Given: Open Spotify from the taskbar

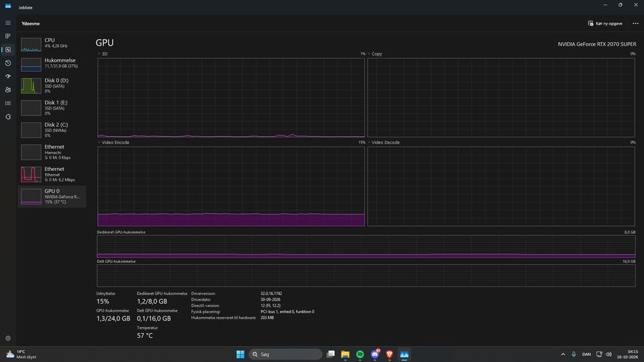Looking at the screenshot, I should [x=360, y=354].
